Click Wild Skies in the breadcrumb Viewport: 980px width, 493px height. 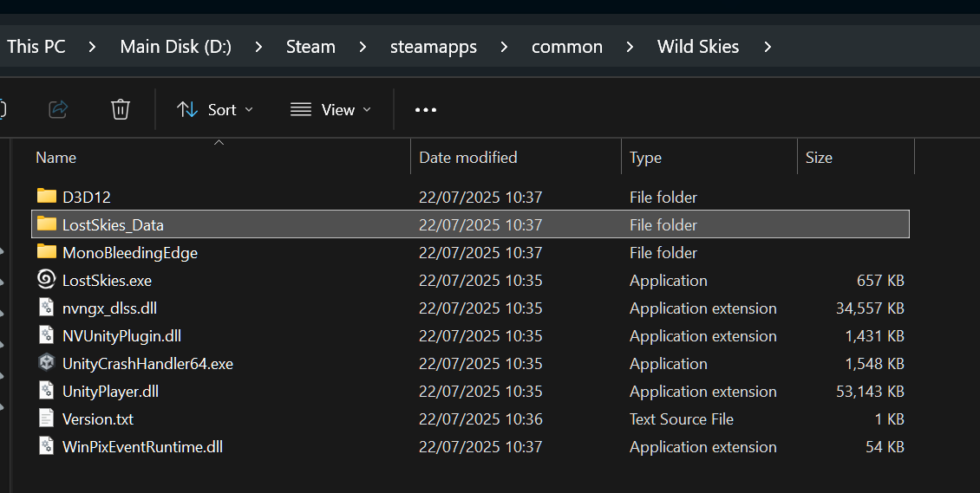point(698,47)
